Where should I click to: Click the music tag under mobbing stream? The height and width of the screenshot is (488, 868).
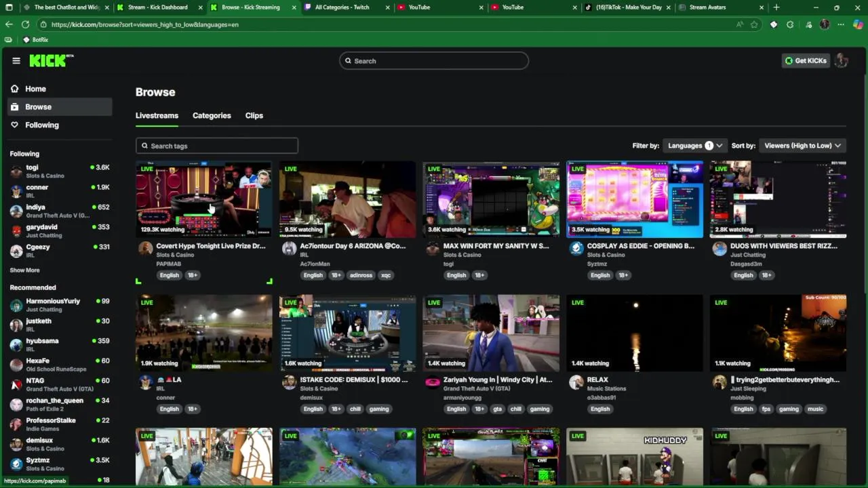(x=815, y=409)
